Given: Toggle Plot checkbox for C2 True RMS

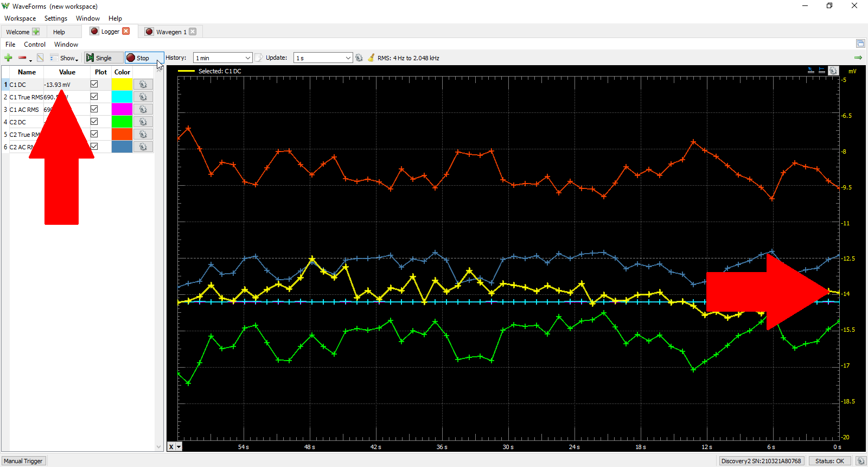Looking at the screenshot, I should [94, 134].
